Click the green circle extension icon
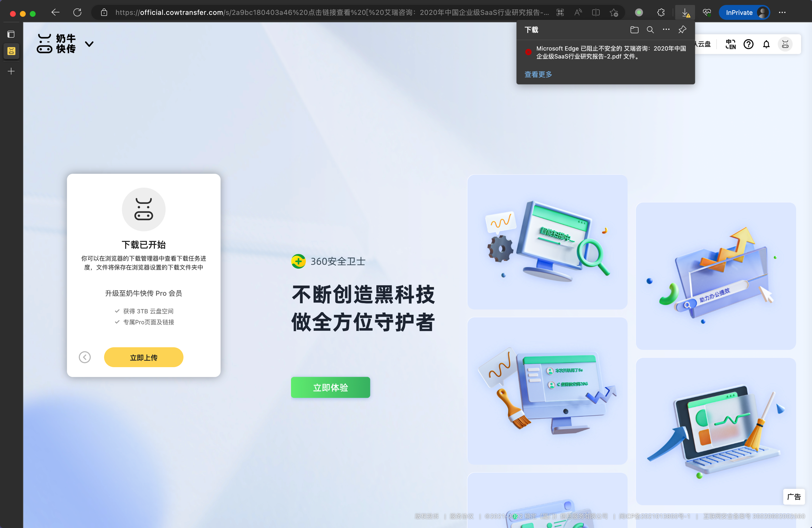This screenshot has height=528, width=812. (x=639, y=13)
